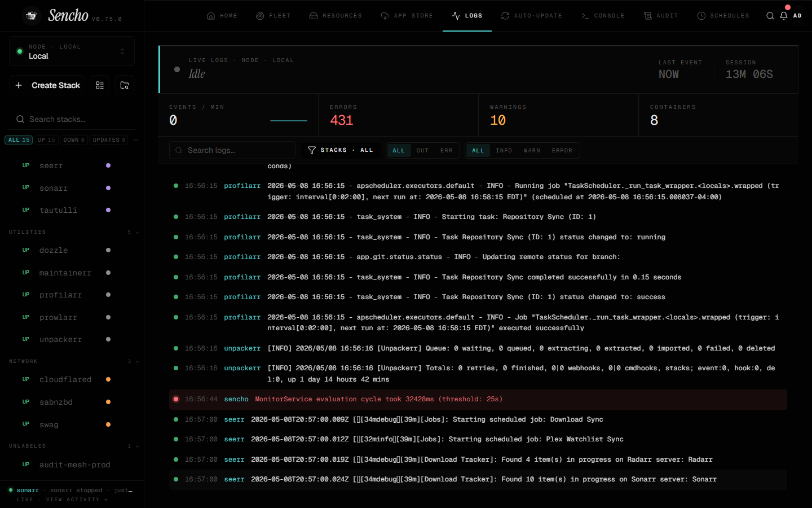Show only ERR stream logs
This screenshot has height=508, width=812.
tap(446, 151)
